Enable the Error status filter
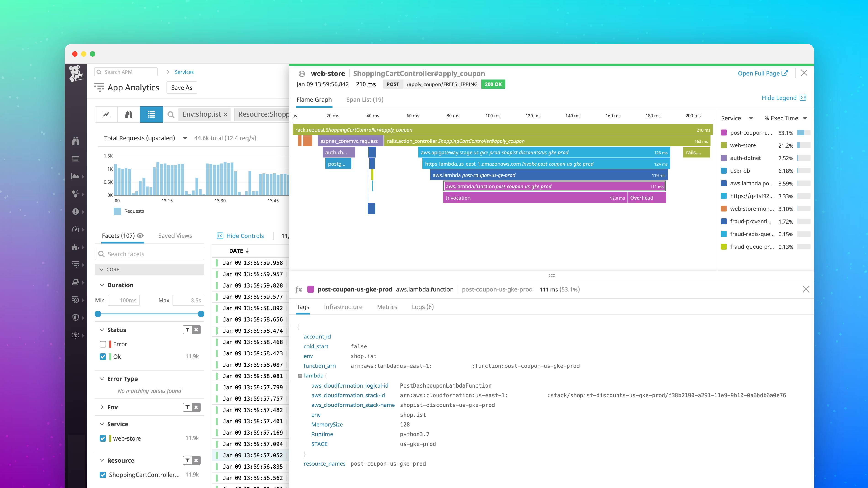Image resolution: width=868 pixels, height=488 pixels. [102, 344]
